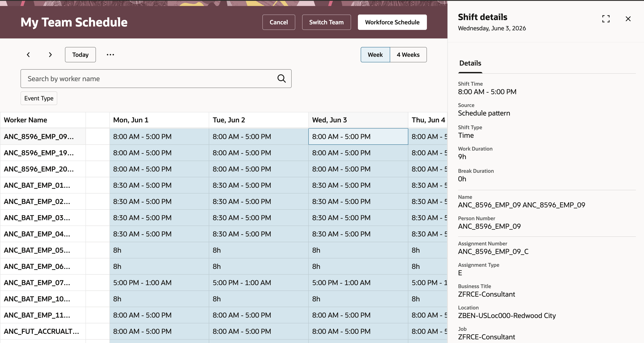The height and width of the screenshot is (343, 644).
Task: Click the Worker Name column header
Action: pos(43,120)
